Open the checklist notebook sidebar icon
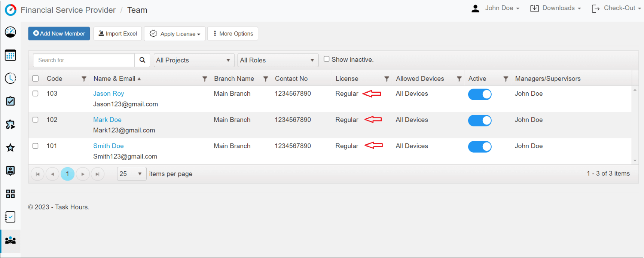 coord(10,217)
